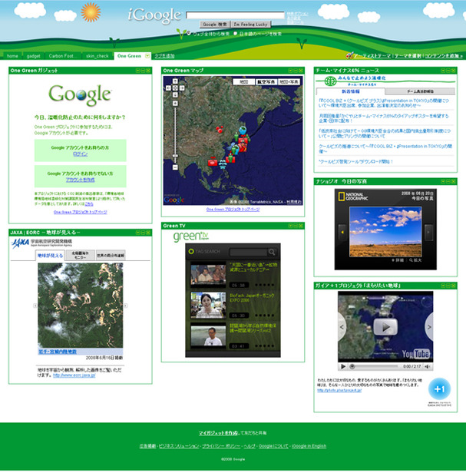The width and height of the screenshot is (466, 476).
Task: Open the Green TV gadget menu dropdown
Action: pos(291,226)
